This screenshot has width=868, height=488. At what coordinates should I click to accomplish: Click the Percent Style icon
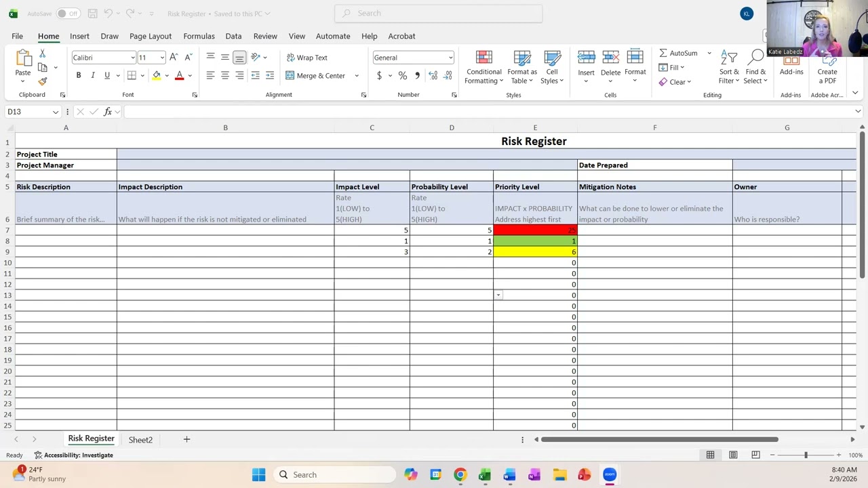click(x=403, y=75)
